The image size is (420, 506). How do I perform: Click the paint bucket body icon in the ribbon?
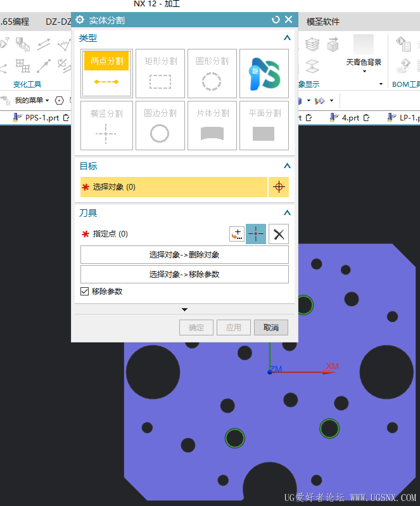[x=23, y=44]
